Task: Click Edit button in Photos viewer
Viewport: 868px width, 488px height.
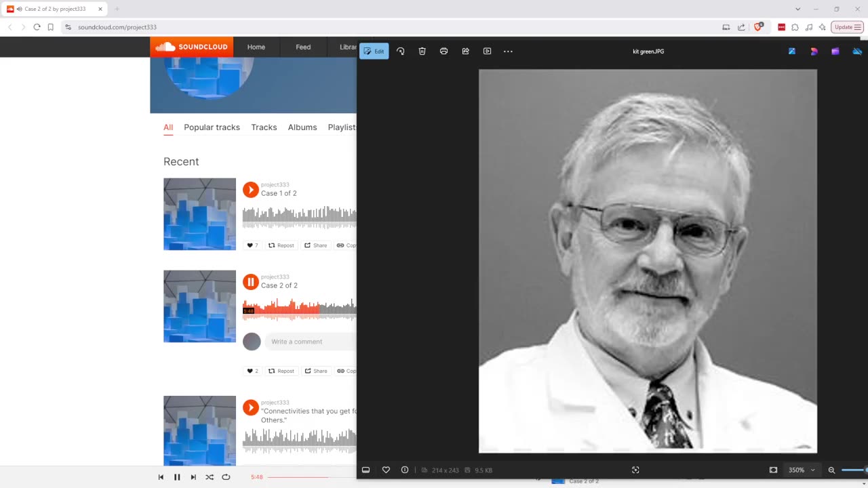Action: [x=374, y=51]
